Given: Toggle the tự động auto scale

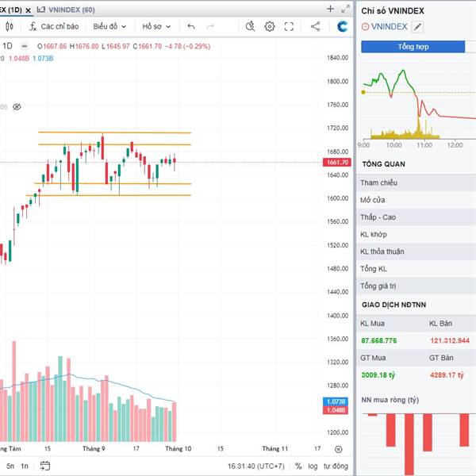Looking at the screenshot, I should click(336, 466).
